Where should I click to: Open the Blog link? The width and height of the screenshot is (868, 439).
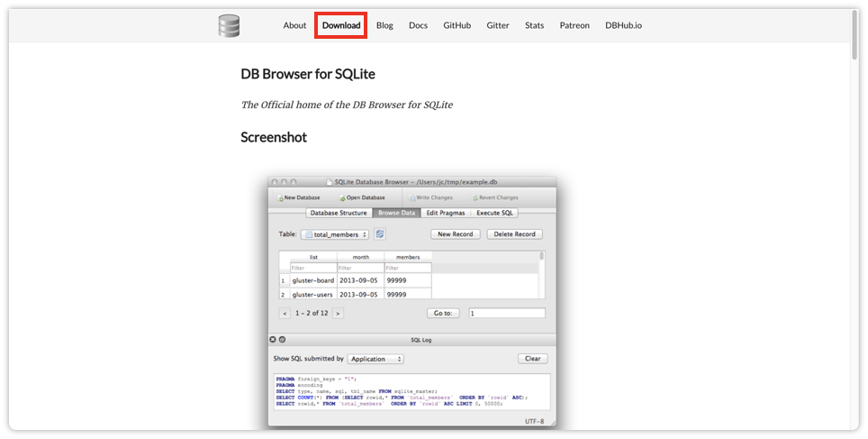pos(384,25)
